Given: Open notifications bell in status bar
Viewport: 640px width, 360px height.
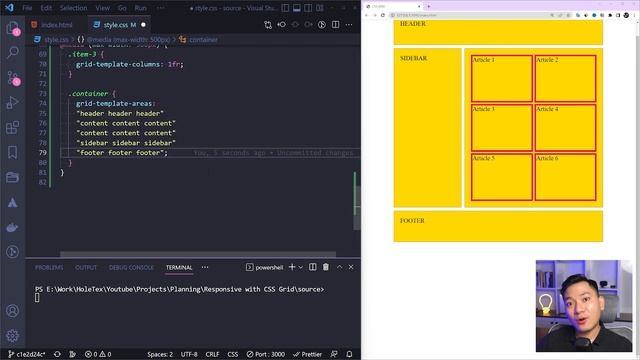Looking at the screenshot, I should coord(349,354).
